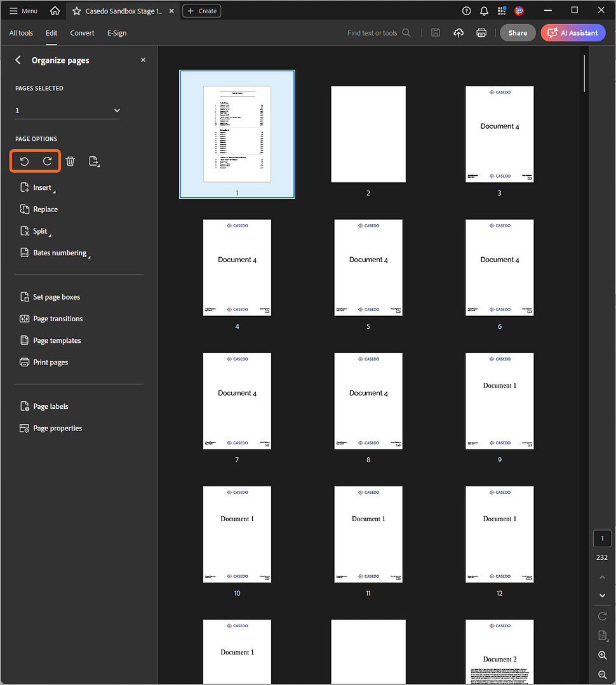Select the thumbnail of page 5
Viewport: 616px width, 685px height.
pos(368,267)
